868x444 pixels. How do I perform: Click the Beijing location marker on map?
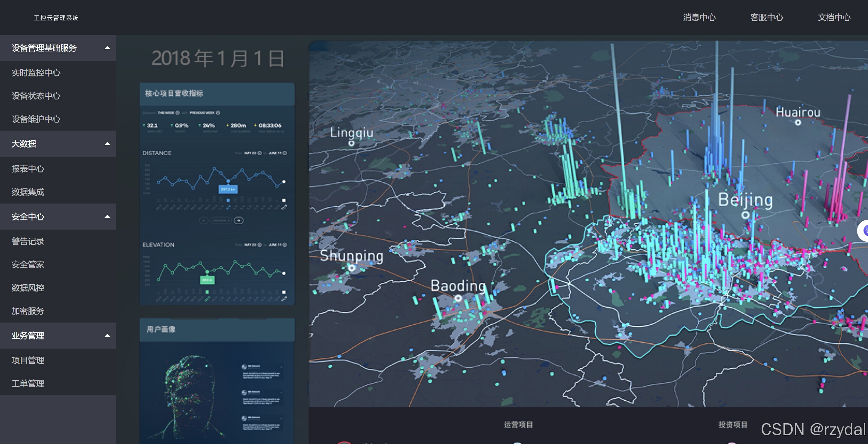click(x=745, y=215)
